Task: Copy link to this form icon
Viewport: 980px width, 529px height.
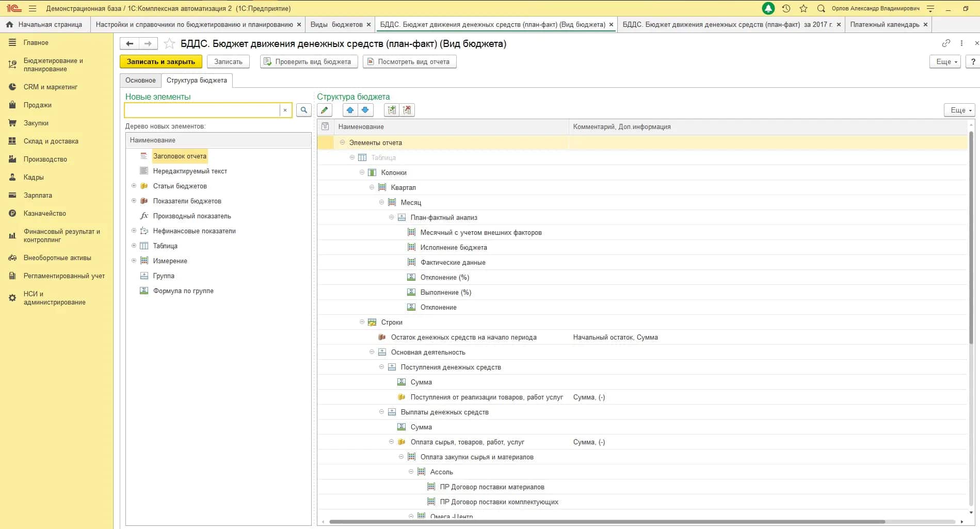Action: click(x=946, y=43)
